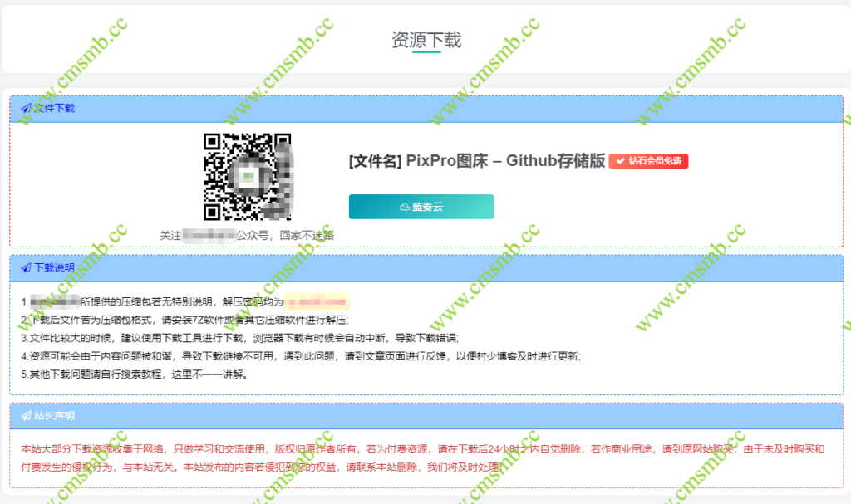The width and height of the screenshot is (851, 504).
Task: Click the 蓝奏云 download button
Action: [x=421, y=207]
